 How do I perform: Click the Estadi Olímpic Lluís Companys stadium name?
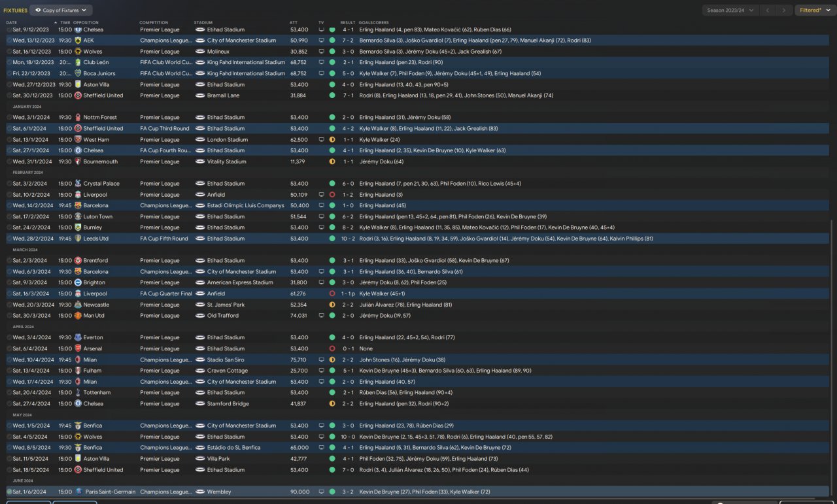246,205
